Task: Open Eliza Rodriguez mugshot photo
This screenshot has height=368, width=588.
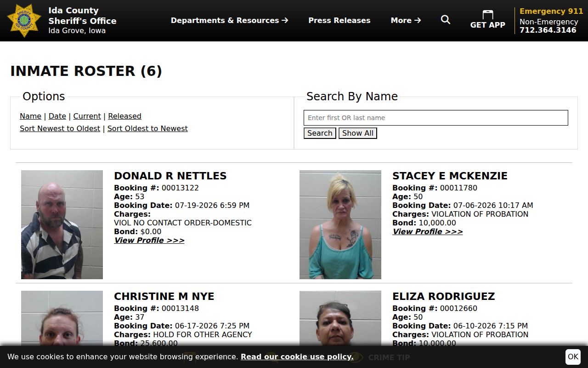Action: click(340, 318)
